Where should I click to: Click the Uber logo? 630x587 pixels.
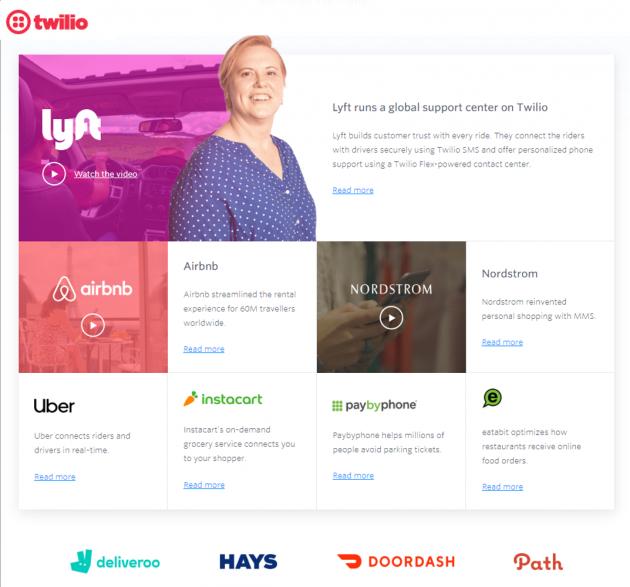tap(54, 406)
